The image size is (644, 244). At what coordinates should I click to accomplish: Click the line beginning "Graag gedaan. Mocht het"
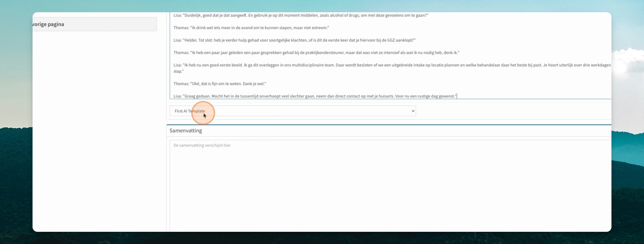[x=315, y=96]
